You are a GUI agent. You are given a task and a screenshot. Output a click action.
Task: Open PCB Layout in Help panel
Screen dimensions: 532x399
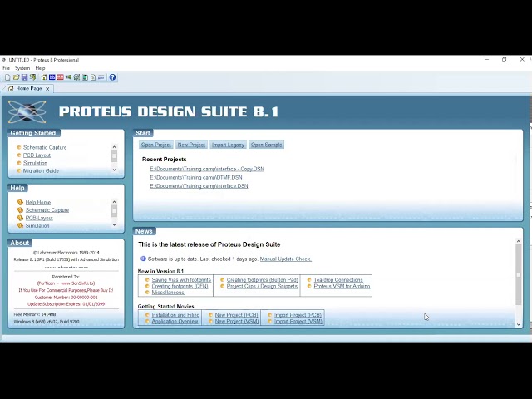[39, 218]
